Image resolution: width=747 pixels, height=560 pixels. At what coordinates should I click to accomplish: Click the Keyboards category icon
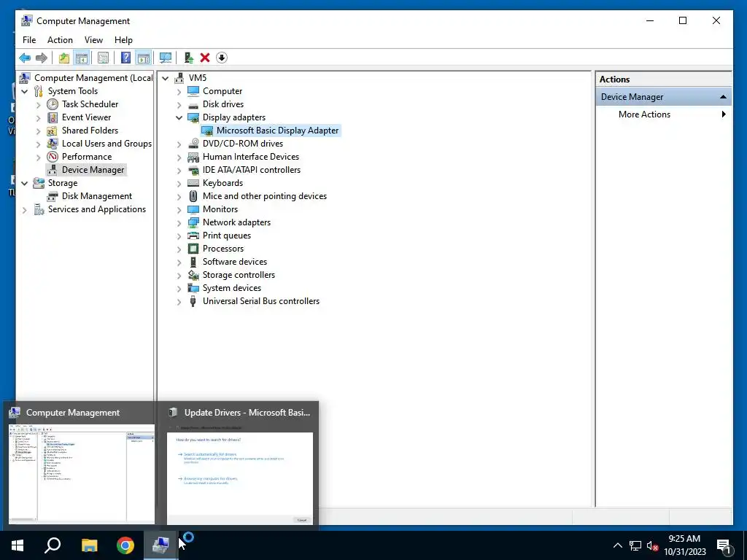pos(193,183)
